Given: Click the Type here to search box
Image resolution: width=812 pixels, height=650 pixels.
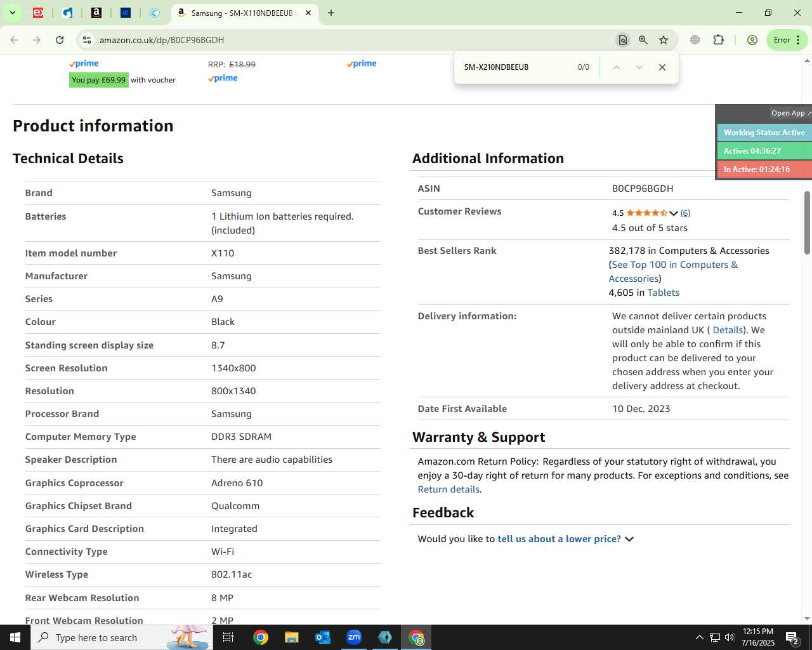Looking at the screenshot, I should (x=121, y=637).
